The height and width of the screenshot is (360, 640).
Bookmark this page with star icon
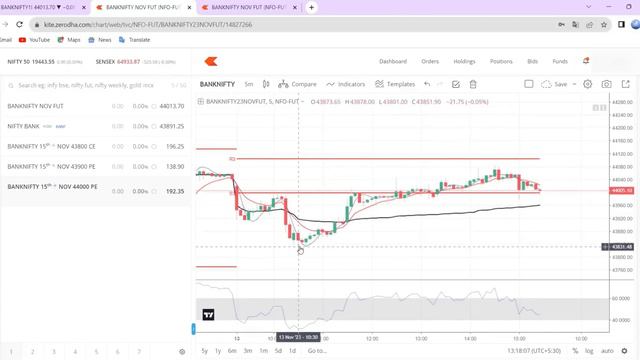coord(604,24)
